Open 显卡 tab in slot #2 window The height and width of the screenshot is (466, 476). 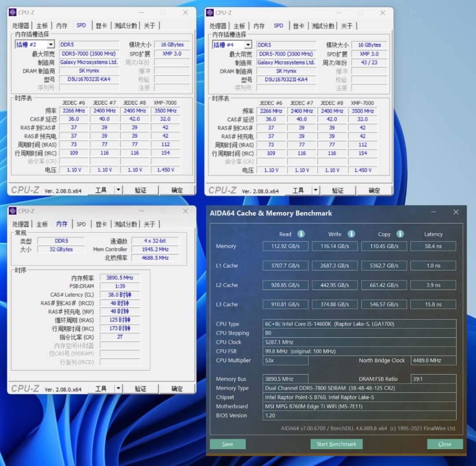click(101, 26)
